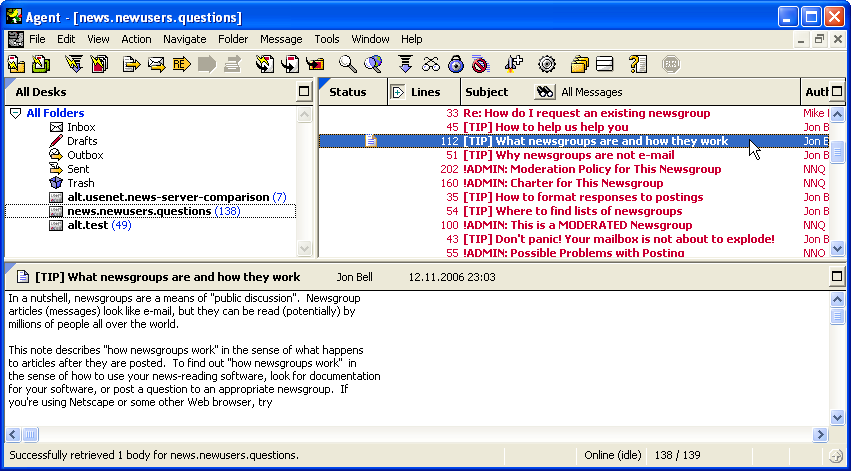Click the blue padlock toolbar icon

pos(456,65)
